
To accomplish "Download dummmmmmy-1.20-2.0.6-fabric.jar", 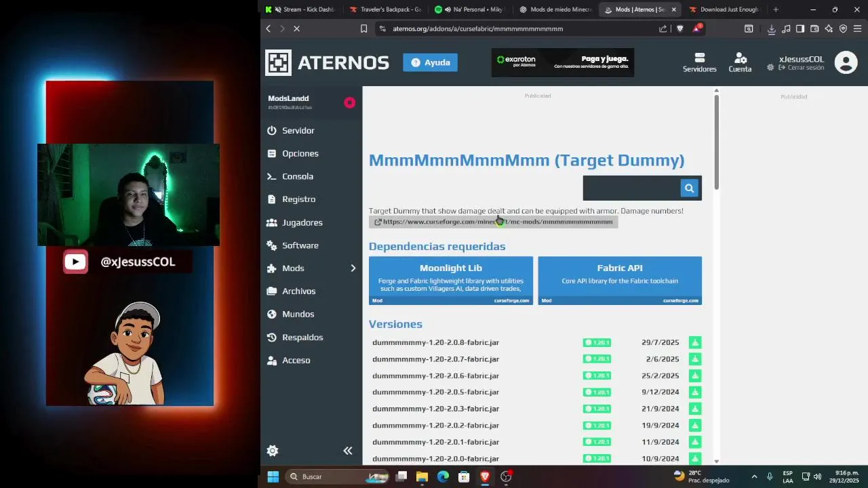I will (x=694, y=375).
